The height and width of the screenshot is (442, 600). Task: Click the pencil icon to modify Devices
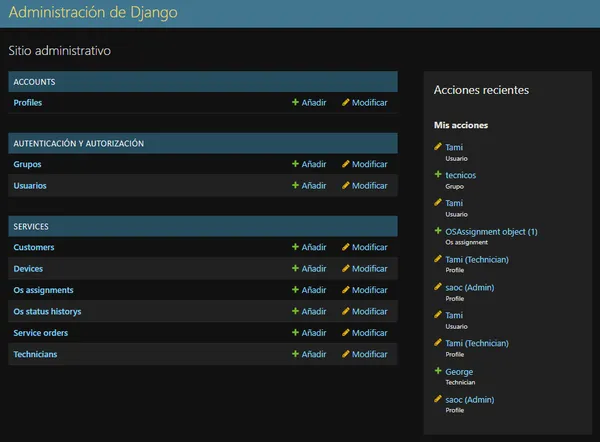point(345,268)
